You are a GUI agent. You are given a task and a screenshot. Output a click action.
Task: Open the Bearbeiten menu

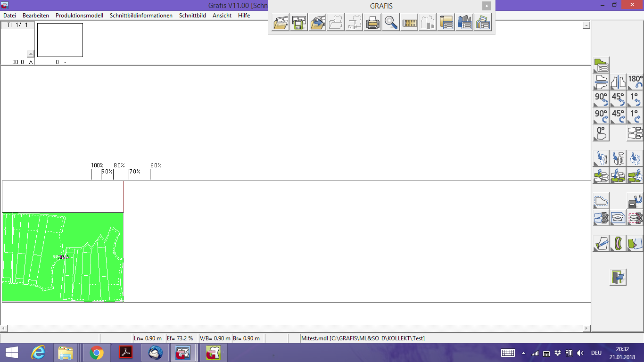pos(36,16)
